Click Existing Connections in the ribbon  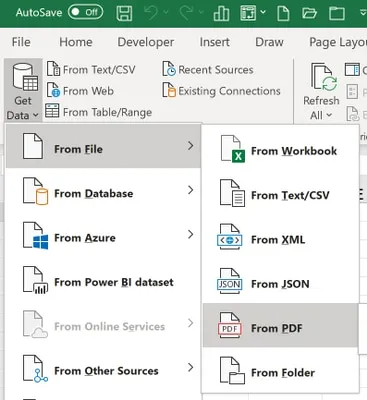pyautogui.click(x=221, y=91)
